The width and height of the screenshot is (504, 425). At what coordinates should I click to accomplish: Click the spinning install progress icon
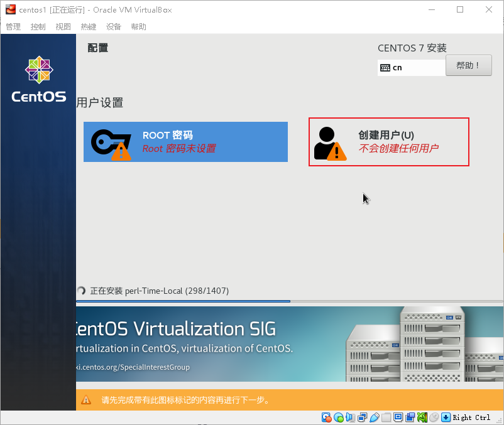point(81,291)
